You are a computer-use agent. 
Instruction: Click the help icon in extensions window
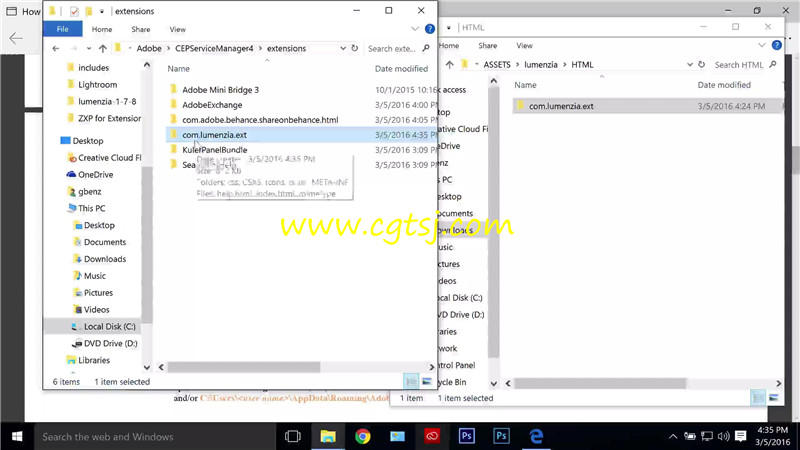pyautogui.click(x=430, y=29)
